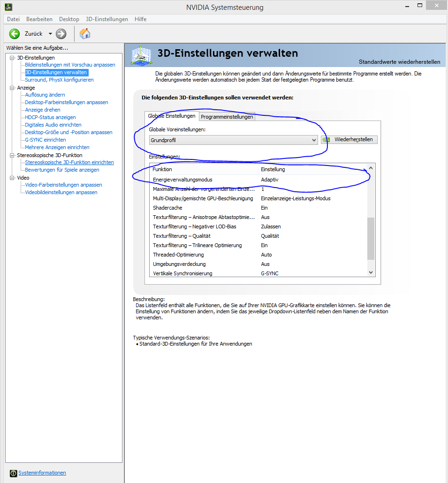
Task: Open G-SYNC einrichten
Action: pos(46,140)
